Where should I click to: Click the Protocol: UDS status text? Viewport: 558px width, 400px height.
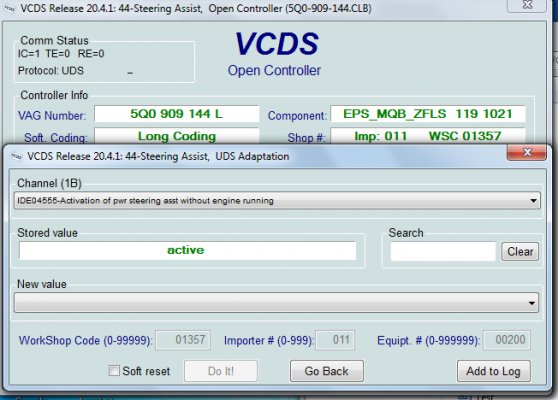(x=51, y=70)
